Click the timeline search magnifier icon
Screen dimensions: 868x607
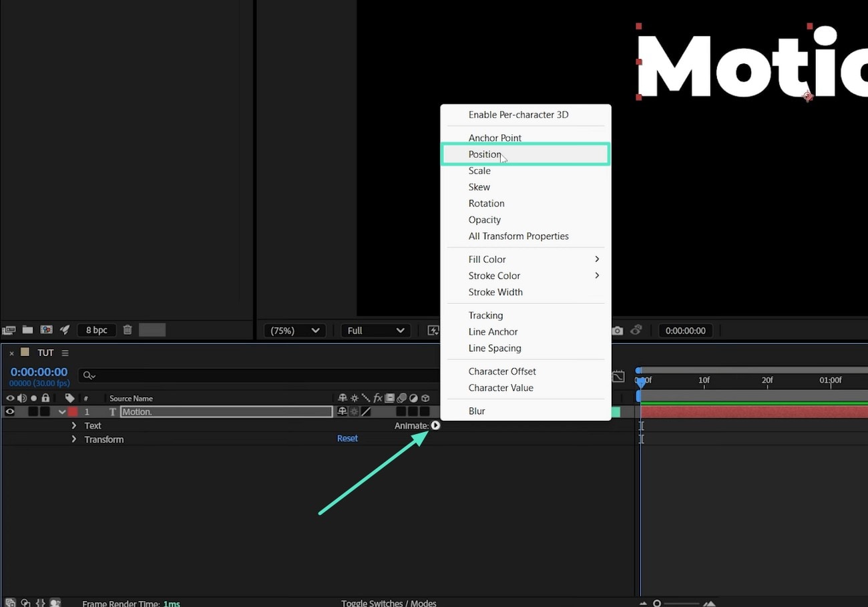(x=89, y=376)
